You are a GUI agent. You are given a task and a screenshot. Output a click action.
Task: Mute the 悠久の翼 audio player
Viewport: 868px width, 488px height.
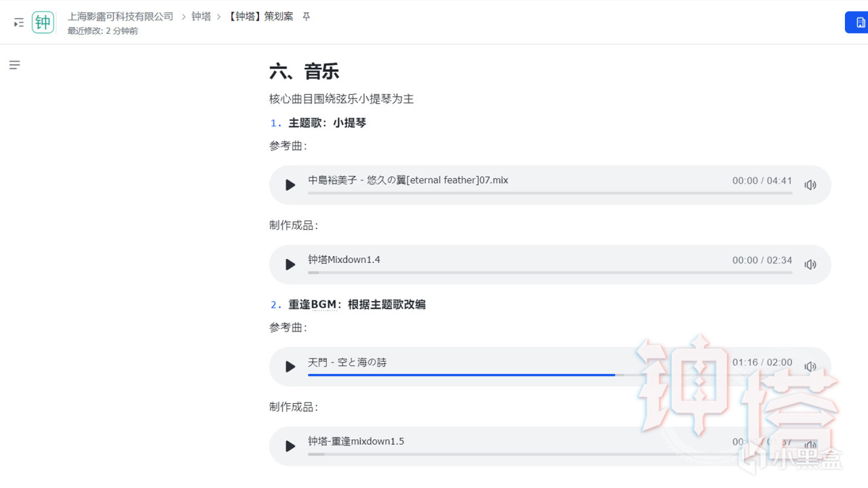coord(810,185)
